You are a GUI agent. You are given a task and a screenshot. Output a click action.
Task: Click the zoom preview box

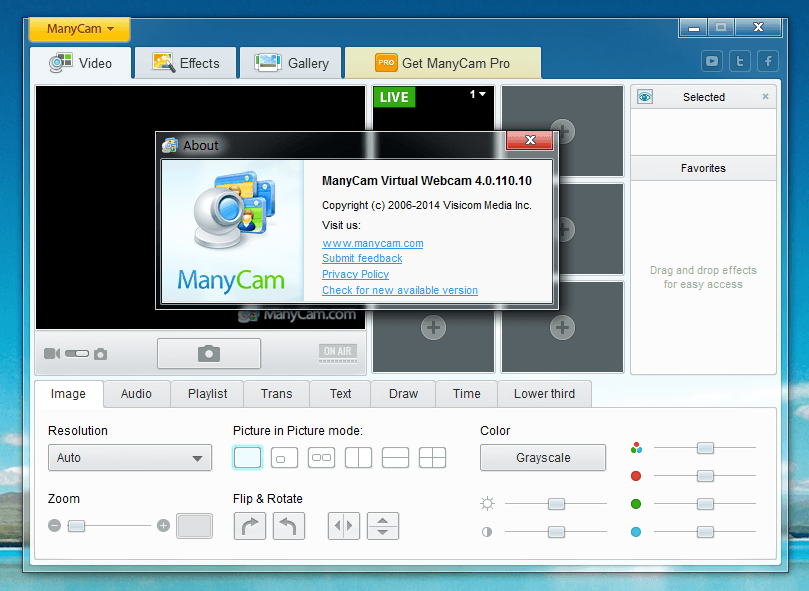[x=195, y=526]
